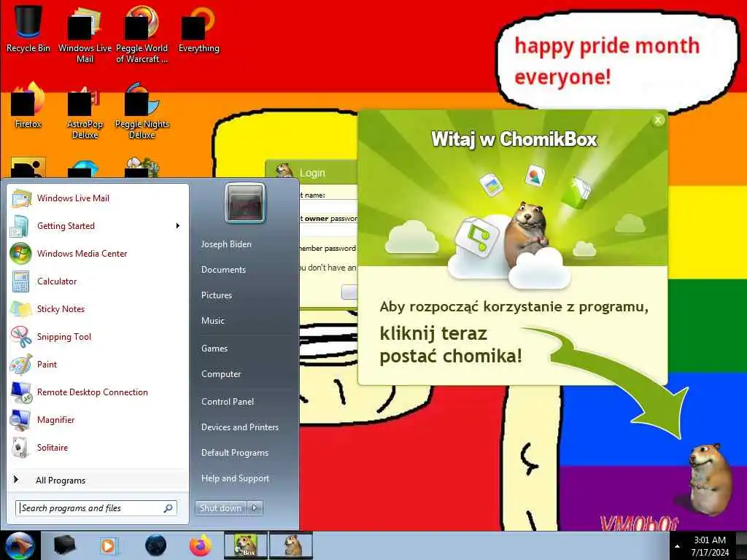Launch Magnifier from the Start menu
Image resolution: width=747 pixels, height=560 pixels.
pyautogui.click(x=98, y=419)
